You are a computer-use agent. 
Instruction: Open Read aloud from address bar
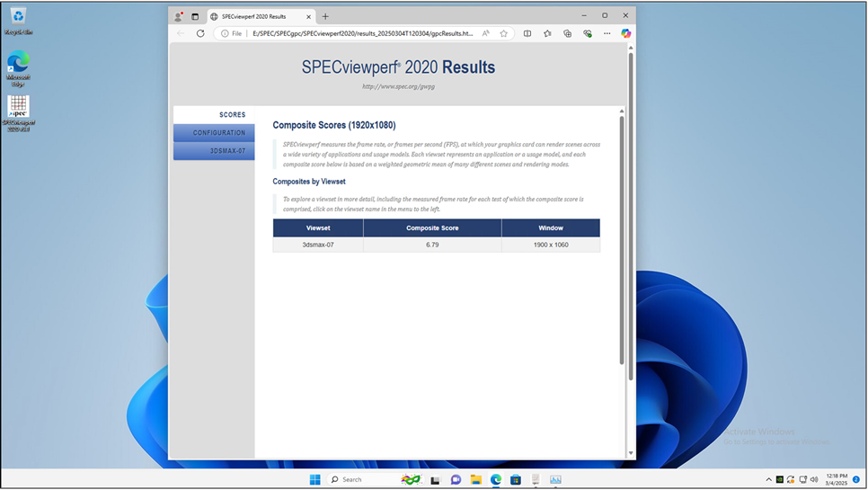click(485, 33)
